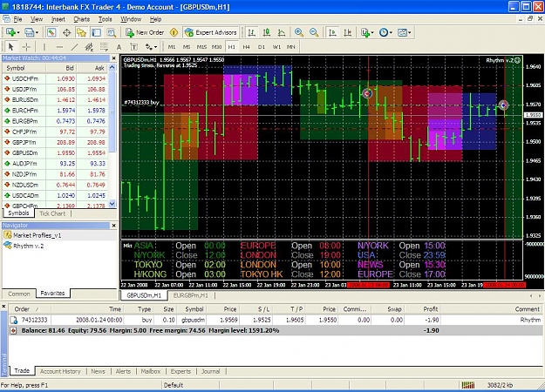The width and height of the screenshot is (545, 392).
Task: Open the Strategy Tester icon
Action: point(111,32)
